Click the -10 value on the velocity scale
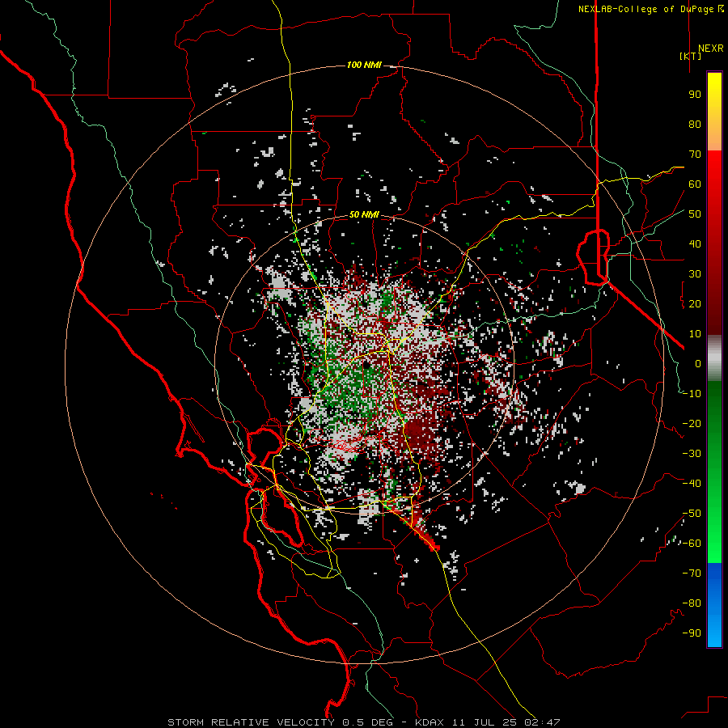 click(x=692, y=394)
